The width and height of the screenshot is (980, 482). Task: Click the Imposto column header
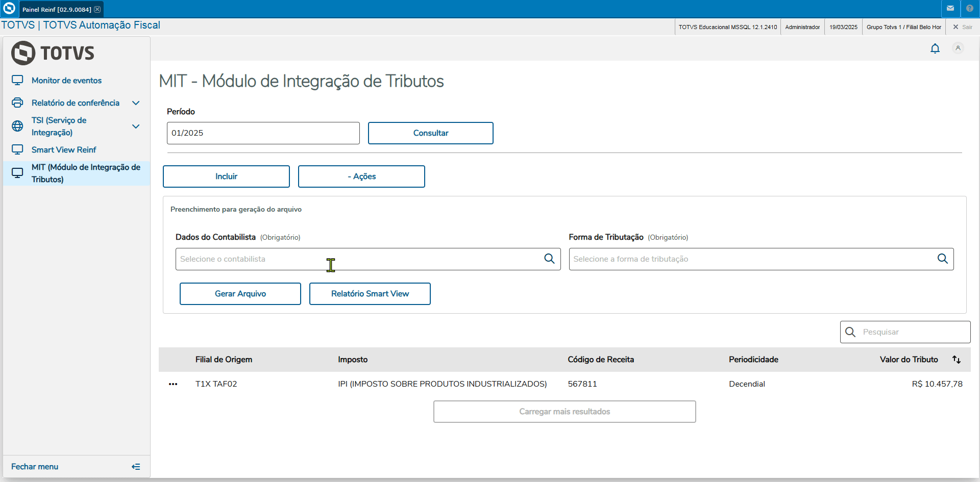click(x=353, y=360)
